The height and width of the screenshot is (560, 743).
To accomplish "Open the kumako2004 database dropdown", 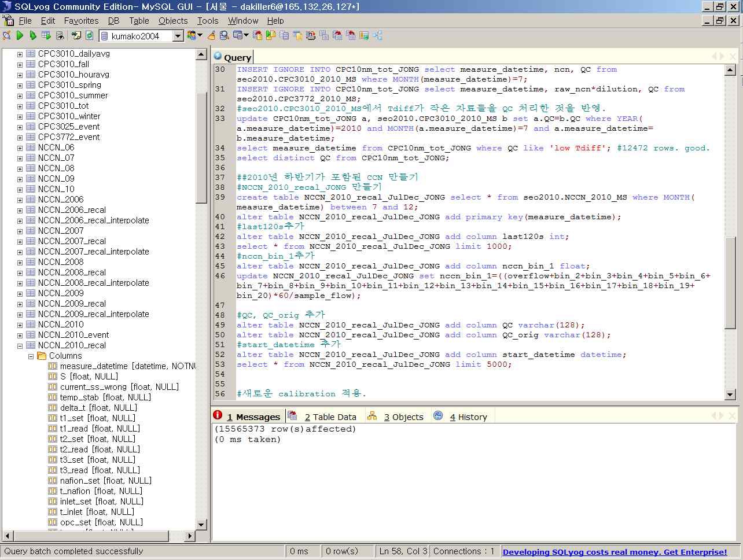I will (x=178, y=36).
